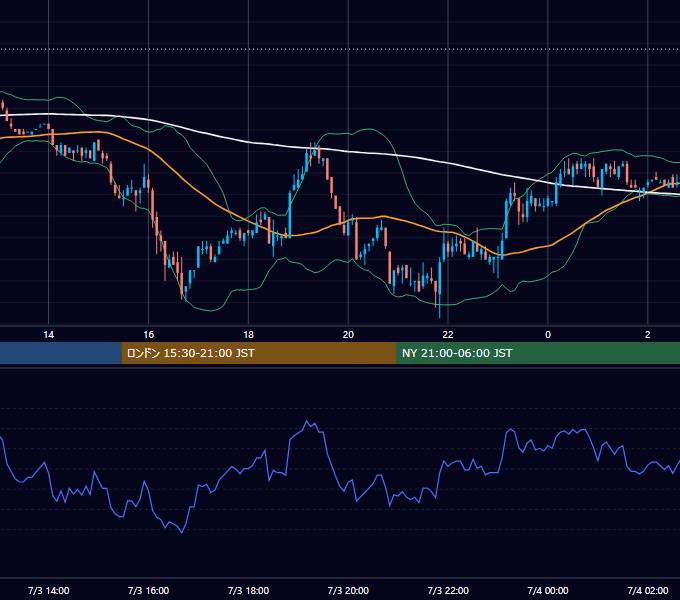Click the 7/4 02:00 label on the lower axis

coord(647,590)
